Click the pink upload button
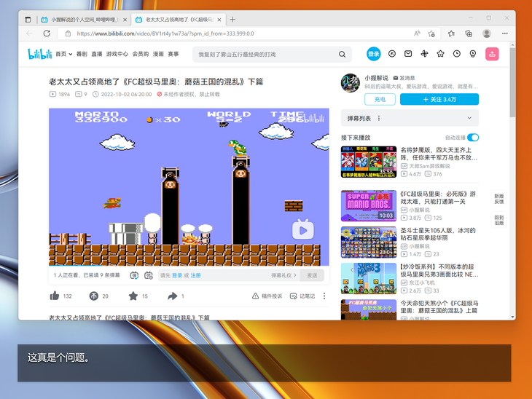The image size is (532, 399). pyautogui.click(x=492, y=54)
